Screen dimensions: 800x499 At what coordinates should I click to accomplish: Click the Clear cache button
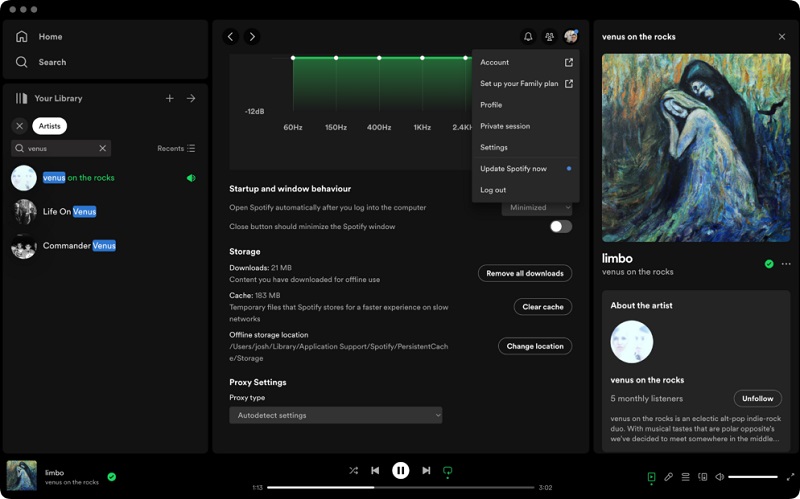click(543, 307)
